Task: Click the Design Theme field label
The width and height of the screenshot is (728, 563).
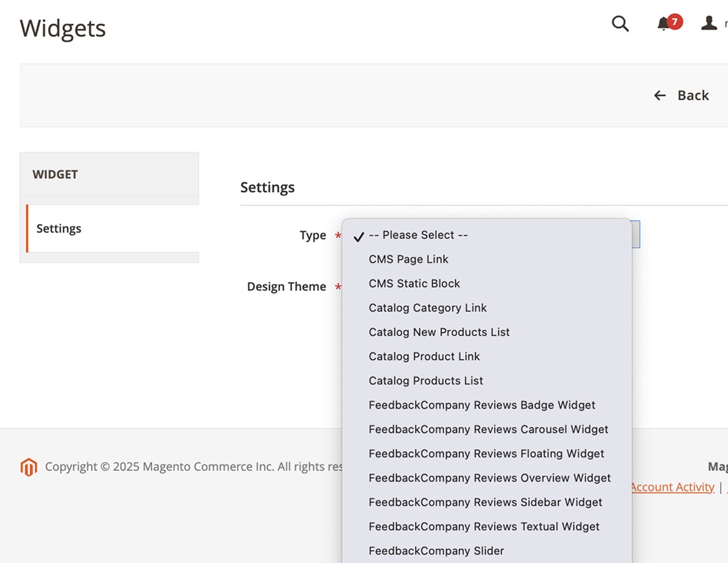Action: tap(287, 286)
